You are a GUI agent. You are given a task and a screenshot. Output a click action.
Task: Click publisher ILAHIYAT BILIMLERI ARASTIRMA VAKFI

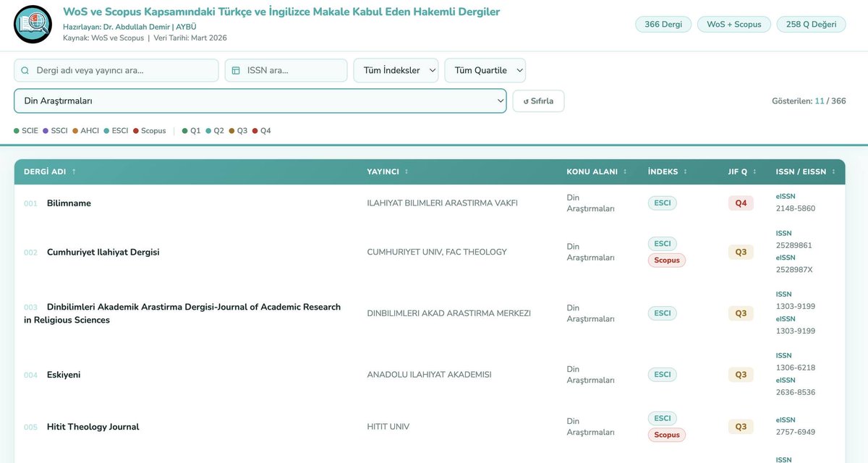(x=443, y=203)
